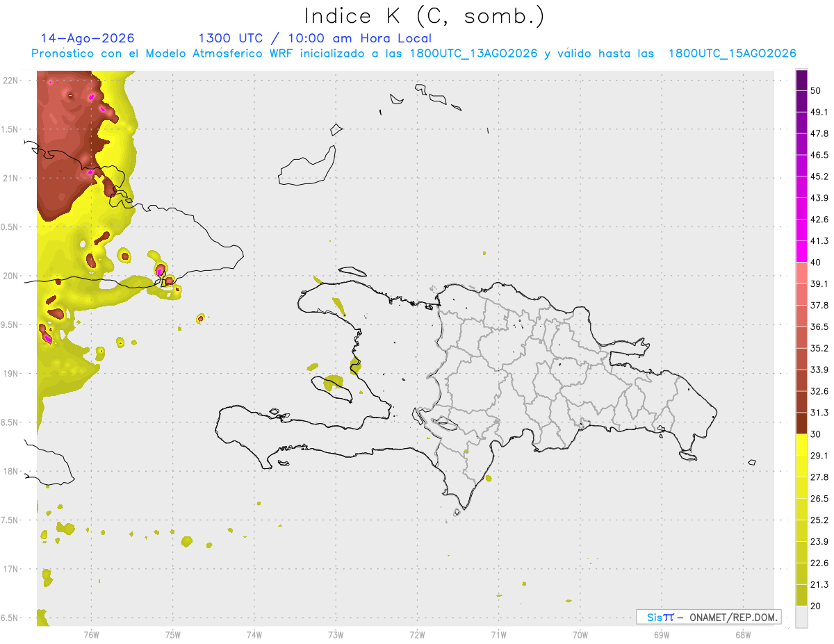
Task: Click the bottom legend value '20'
Action: 817,606
